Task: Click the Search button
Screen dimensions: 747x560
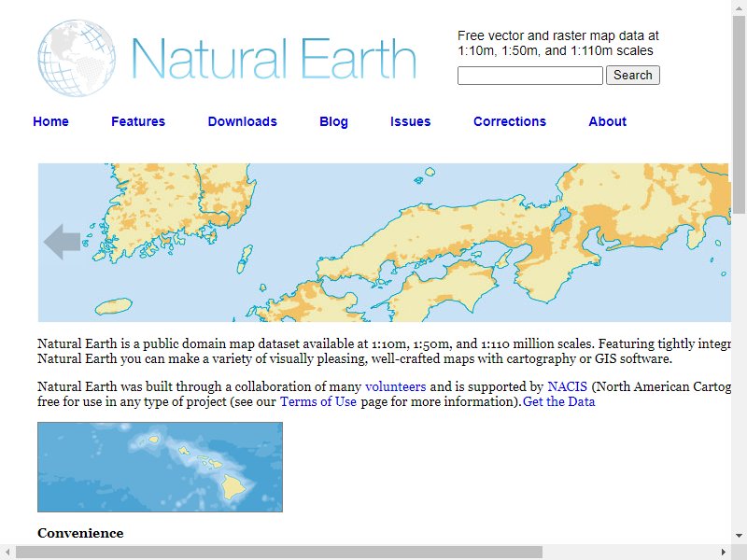Action: click(633, 76)
